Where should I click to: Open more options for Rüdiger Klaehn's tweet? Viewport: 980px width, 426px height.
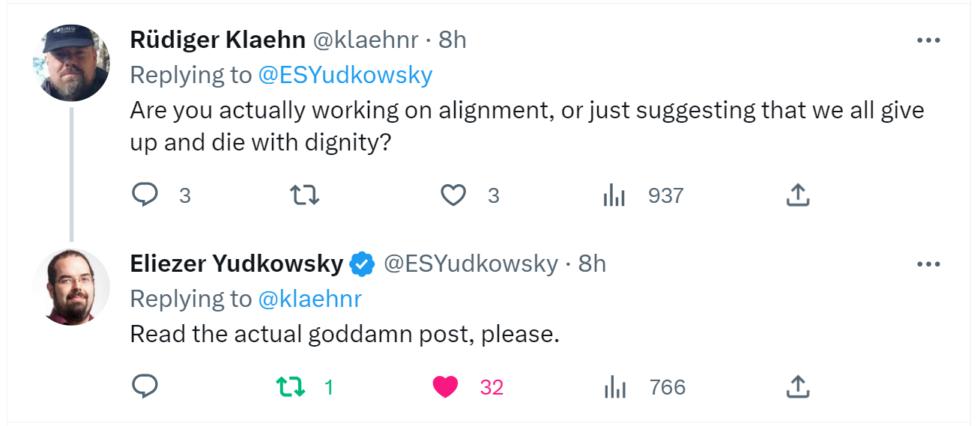[928, 40]
